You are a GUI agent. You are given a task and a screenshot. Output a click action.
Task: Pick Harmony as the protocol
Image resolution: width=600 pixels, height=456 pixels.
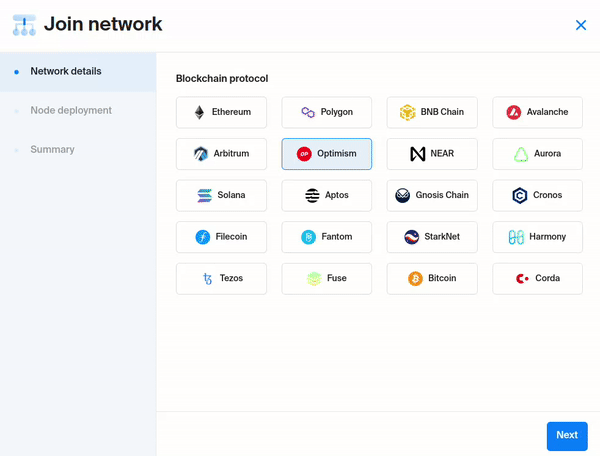(537, 237)
